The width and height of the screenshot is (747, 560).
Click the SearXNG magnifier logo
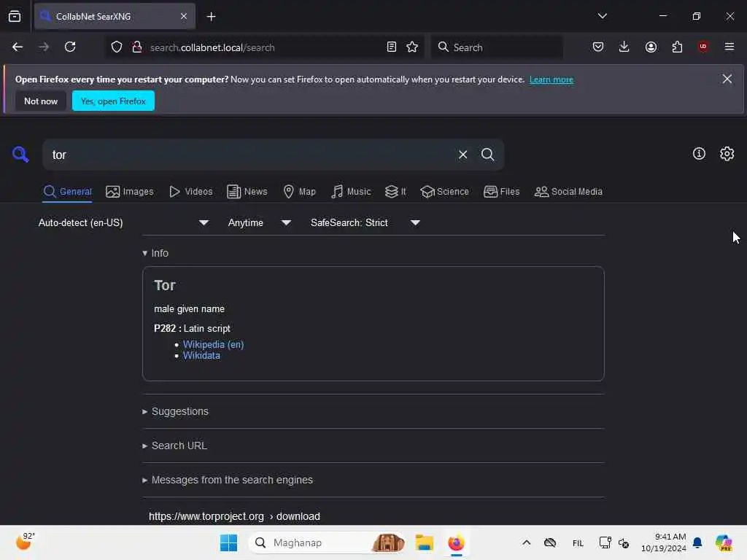click(20, 155)
